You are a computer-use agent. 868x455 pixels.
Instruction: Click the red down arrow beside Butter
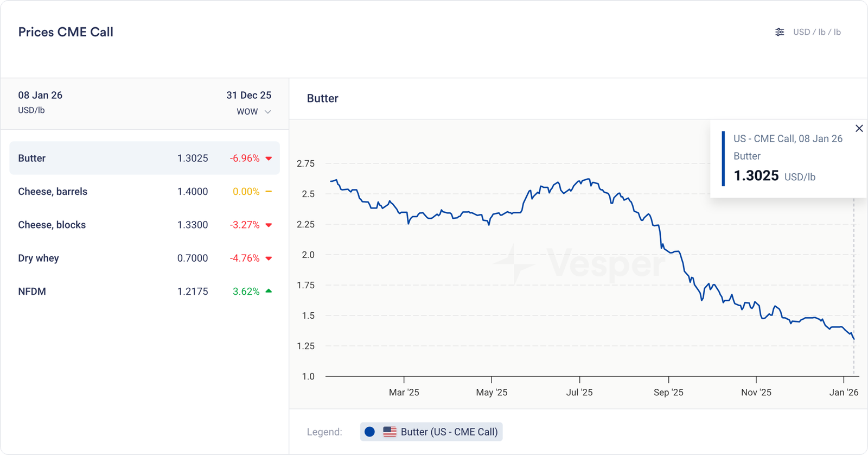click(x=269, y=159)
